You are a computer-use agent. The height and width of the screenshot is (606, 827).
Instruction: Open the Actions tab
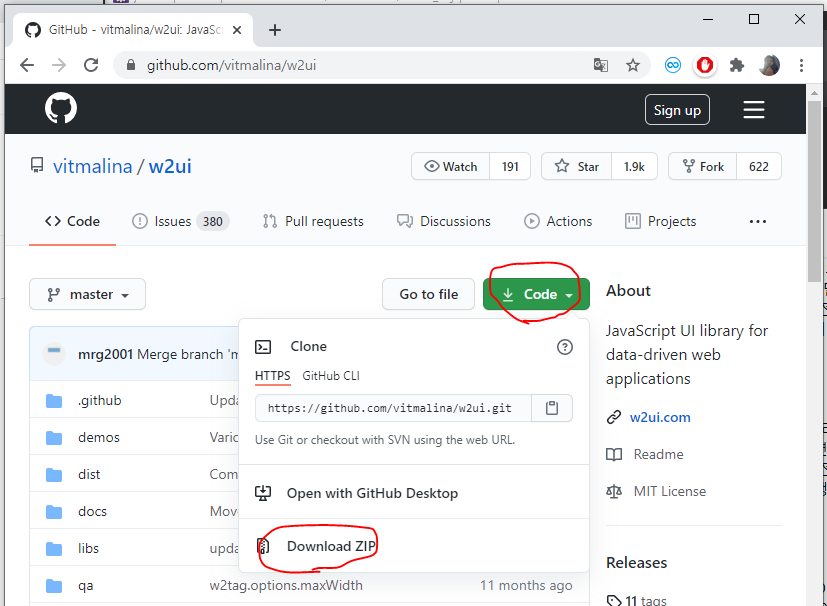pos(558,222)
